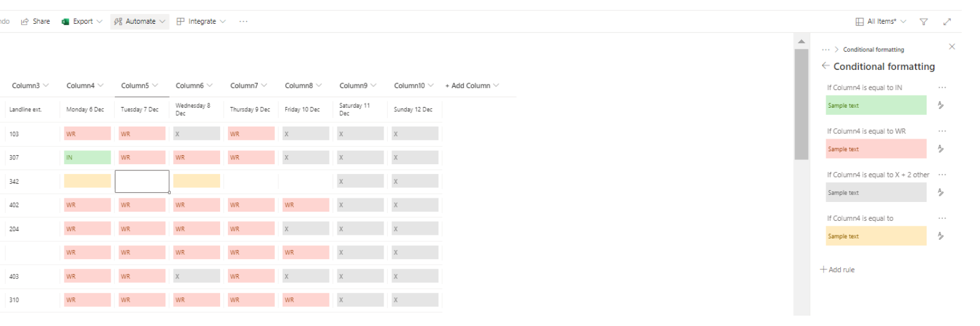The width and height of the screenshot is (980, 326).
Task: Click the vertical scrollbar thumb
Action: click(x=801, y=104)
